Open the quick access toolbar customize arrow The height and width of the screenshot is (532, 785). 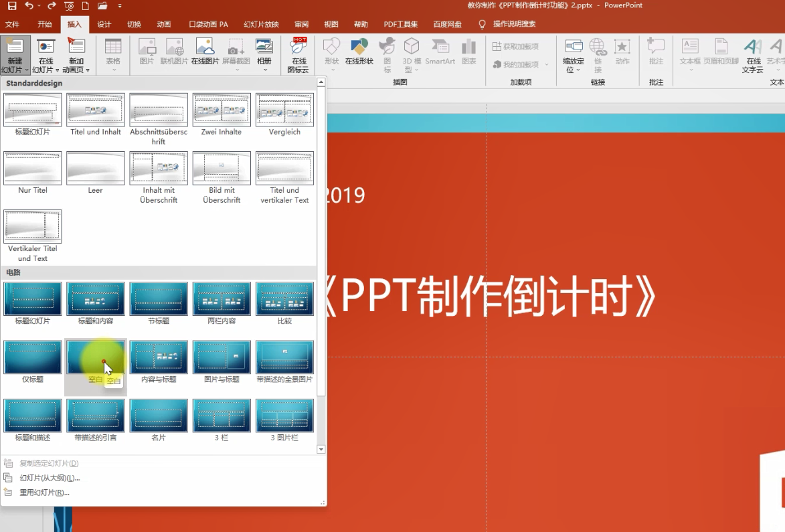click(x=120, y=6)
